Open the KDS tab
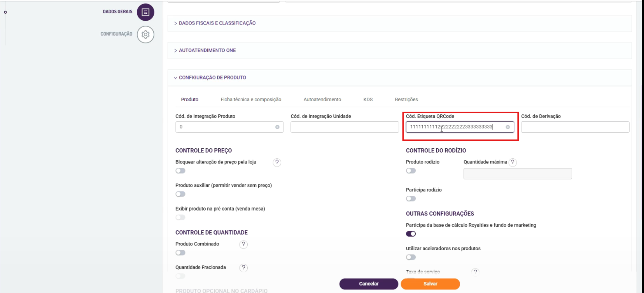The image size is (644, 293). click(x=368, y=100)
